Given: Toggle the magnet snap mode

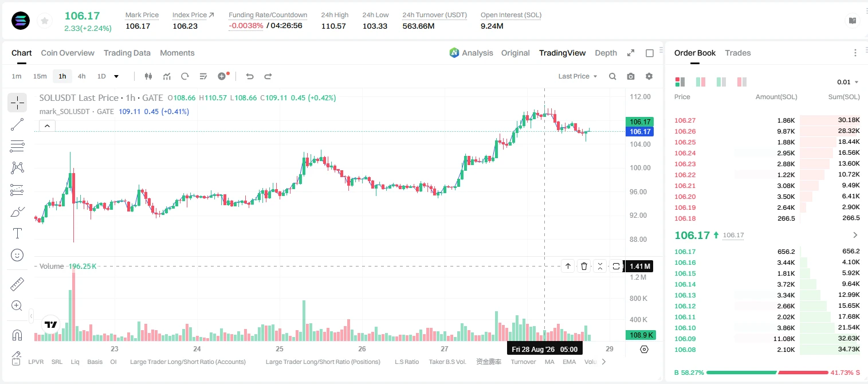Looking at the screenshot, I should 17,334.
